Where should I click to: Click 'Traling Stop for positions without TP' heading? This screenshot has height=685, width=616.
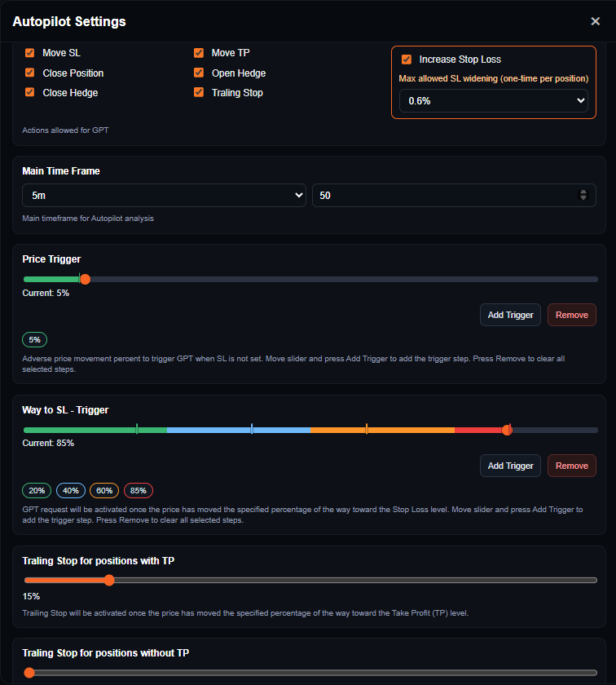[x=106, y=653]
